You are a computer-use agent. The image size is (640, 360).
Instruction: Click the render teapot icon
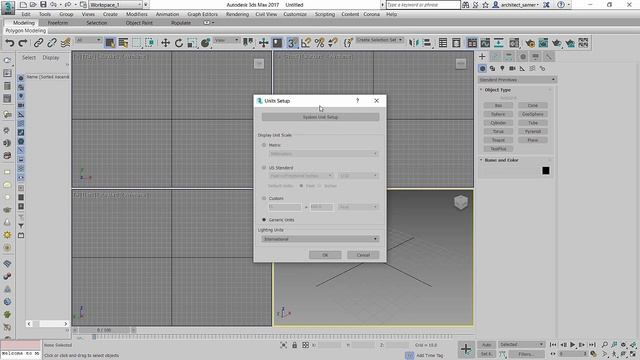pos(556,42)
